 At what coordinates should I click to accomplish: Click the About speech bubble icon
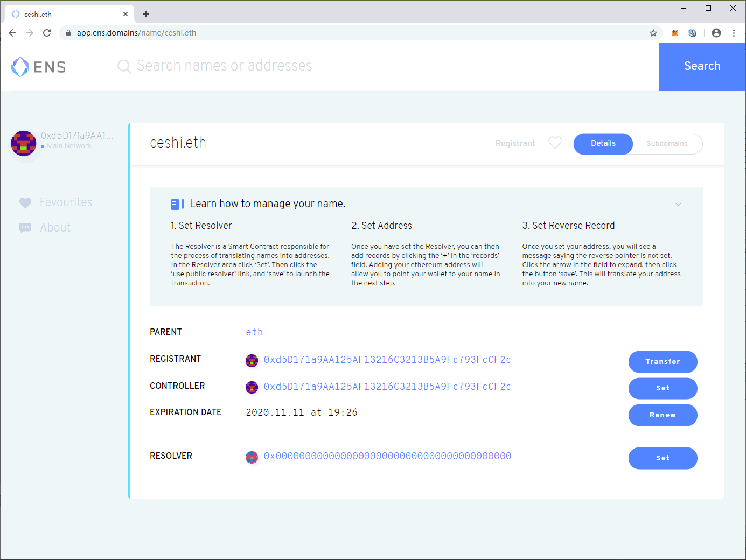(x=25, y=228)
